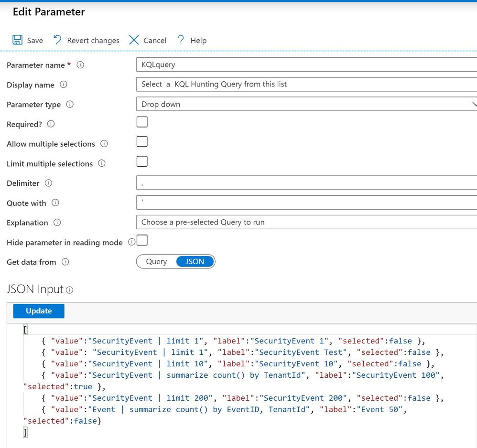Open info tooltip for Parameter type
The image size is (477, 448).
click(x=70, y=104)
